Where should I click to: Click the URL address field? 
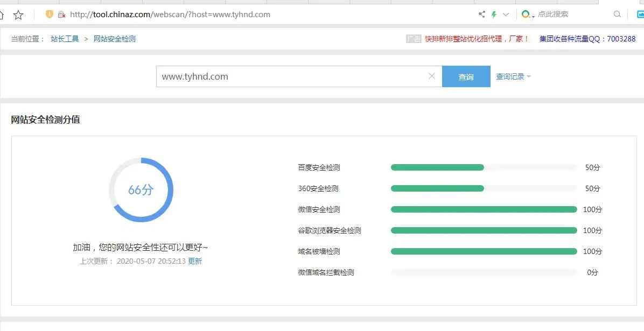coord(170,15)
